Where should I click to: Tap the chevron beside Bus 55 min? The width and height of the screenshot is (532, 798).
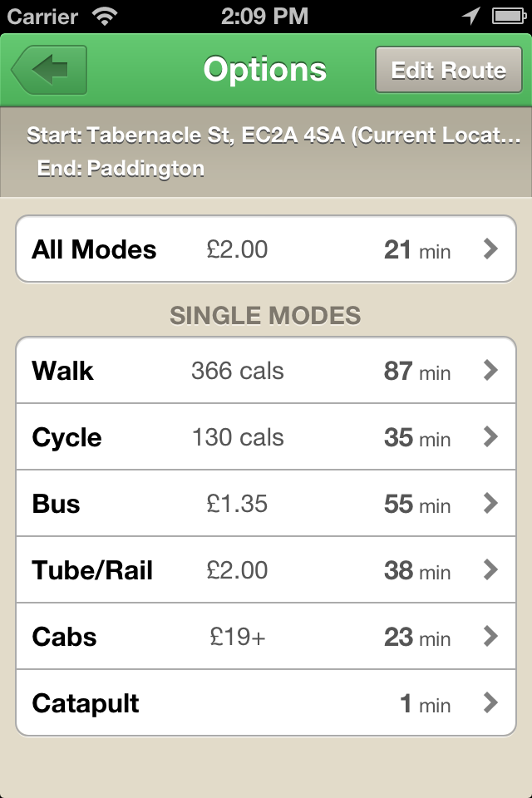[490, 503]
